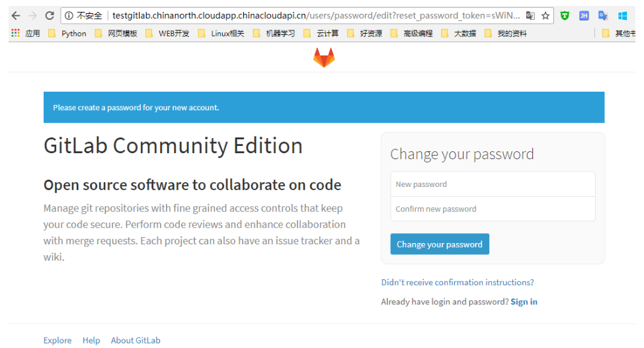Open the Explore footer link
The height and width of the screenshot is (348, 644).
coord(58,340)
